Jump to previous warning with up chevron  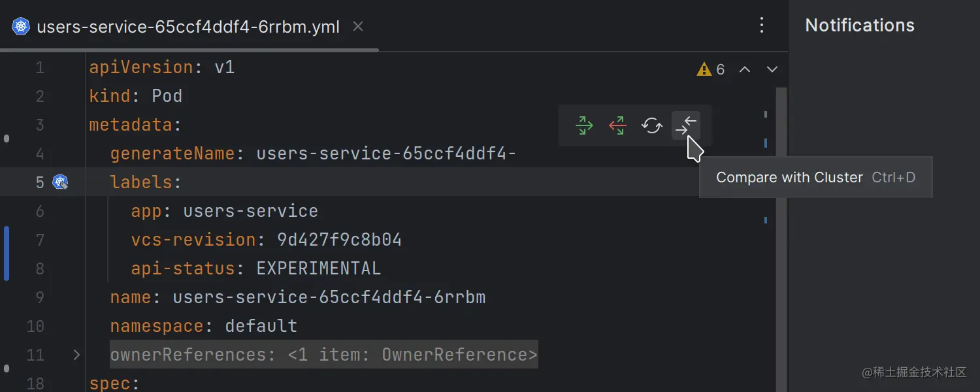(x=745, y=69)
